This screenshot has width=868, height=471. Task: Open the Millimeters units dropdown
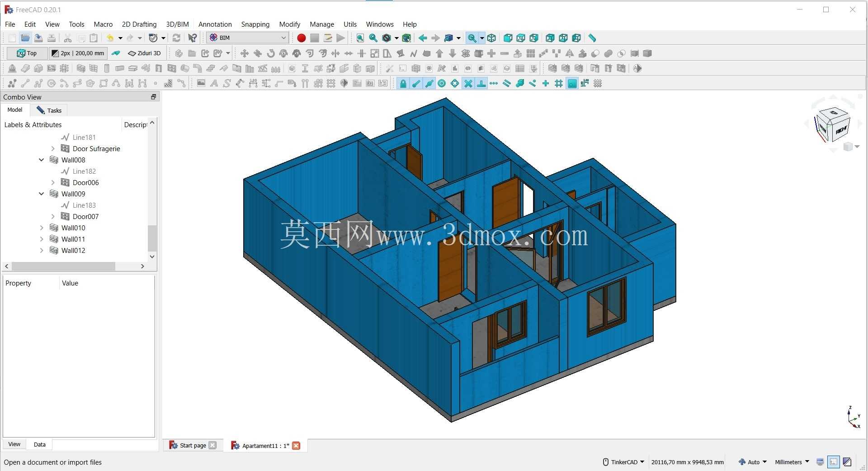click(x=792, y=462)
